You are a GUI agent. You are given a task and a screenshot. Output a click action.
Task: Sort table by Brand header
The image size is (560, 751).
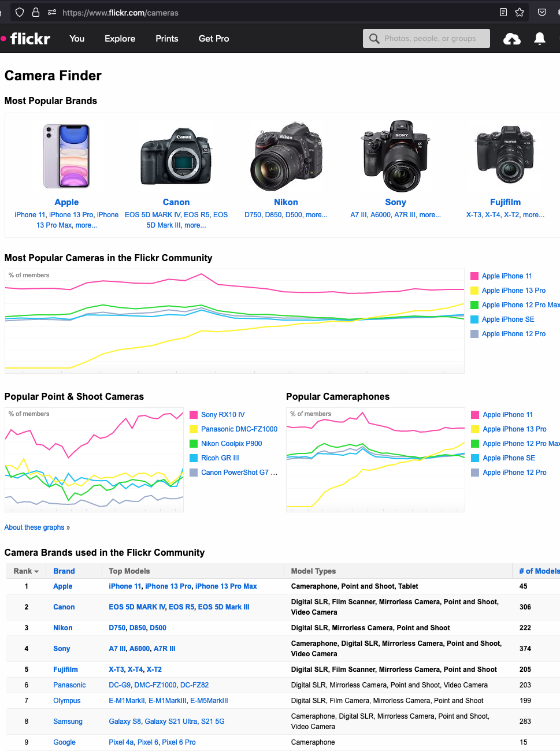pyautogui.click(x=64, y=571)
